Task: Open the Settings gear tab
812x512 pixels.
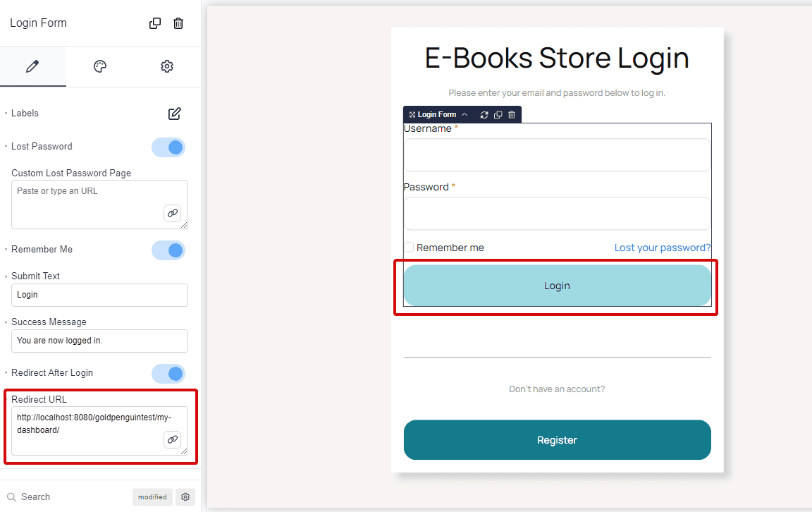Action: [167, 66]
